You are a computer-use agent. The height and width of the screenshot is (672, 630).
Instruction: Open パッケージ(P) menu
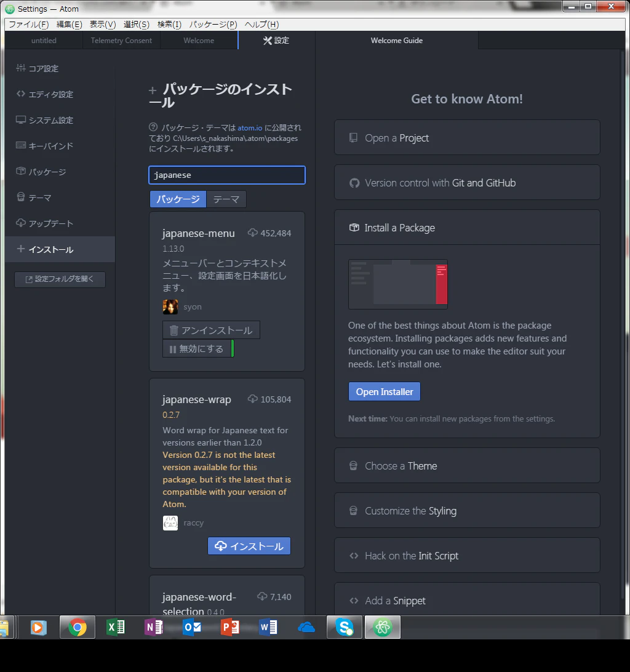[x=213, y=25]
